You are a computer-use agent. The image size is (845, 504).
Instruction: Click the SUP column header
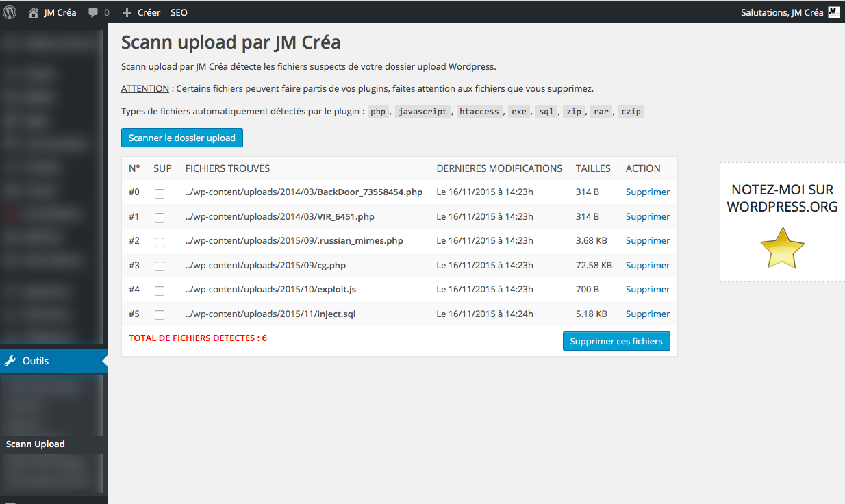[x=162, y=168]
